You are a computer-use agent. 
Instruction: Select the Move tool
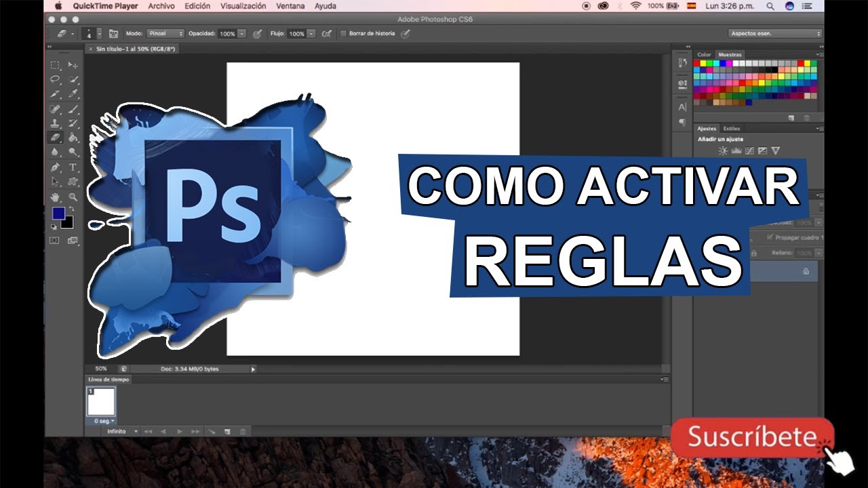click(x=73, y=65)
